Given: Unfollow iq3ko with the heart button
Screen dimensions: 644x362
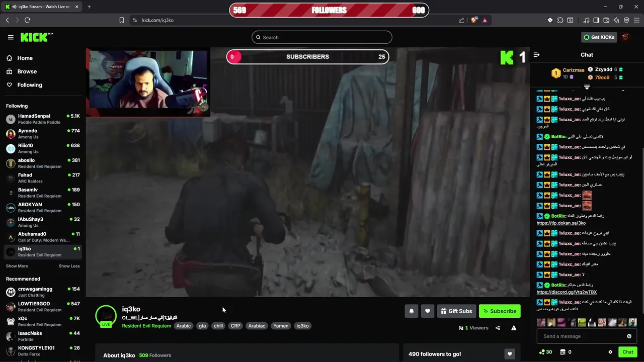Looking at the screenshot, I should click(428, 311).
